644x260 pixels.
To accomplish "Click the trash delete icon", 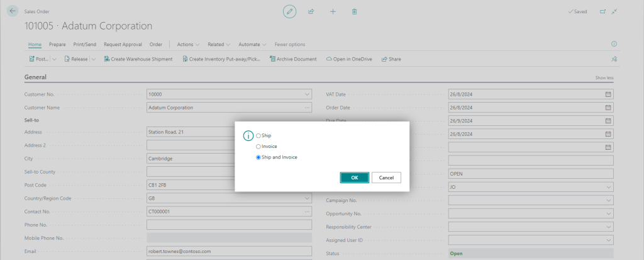I will coord(355,11).
